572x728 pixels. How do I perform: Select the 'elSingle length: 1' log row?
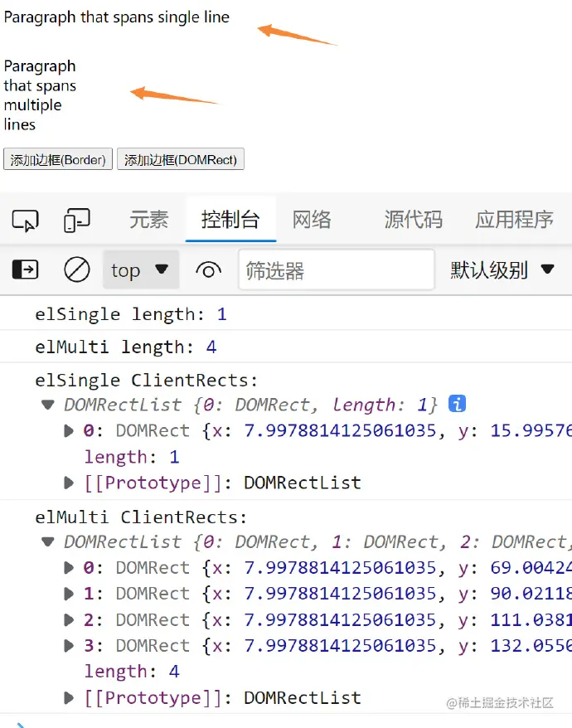pos(286,314)
